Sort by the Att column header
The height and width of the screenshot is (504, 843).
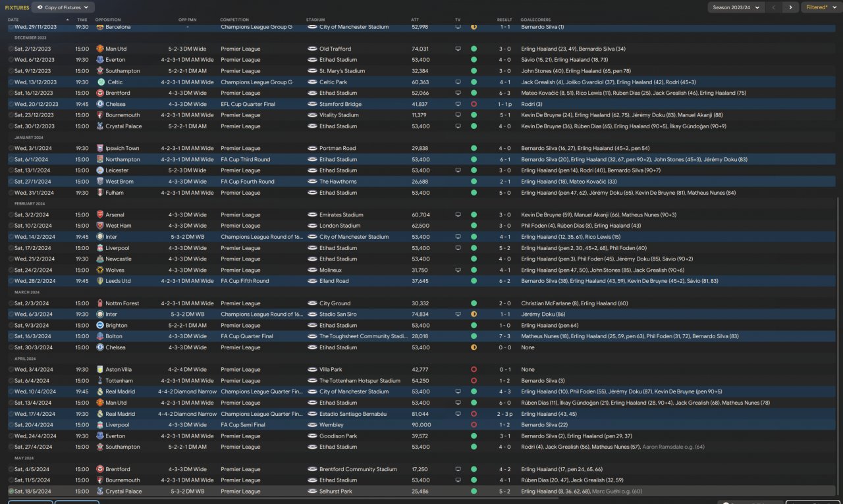pyautogui.click(x=415, y=20)
